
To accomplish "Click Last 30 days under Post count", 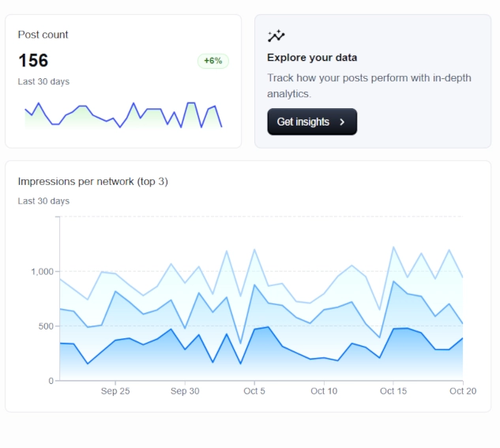I will click(x=43, y=81).
